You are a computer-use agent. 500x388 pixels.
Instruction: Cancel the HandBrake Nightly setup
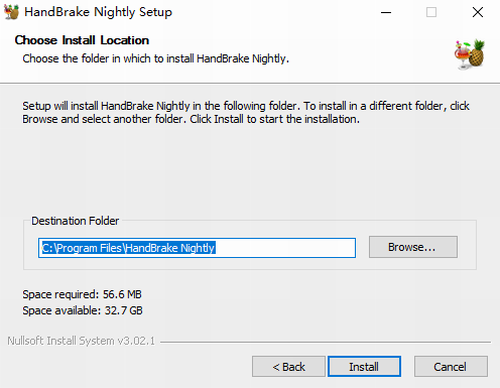(451, 367)
